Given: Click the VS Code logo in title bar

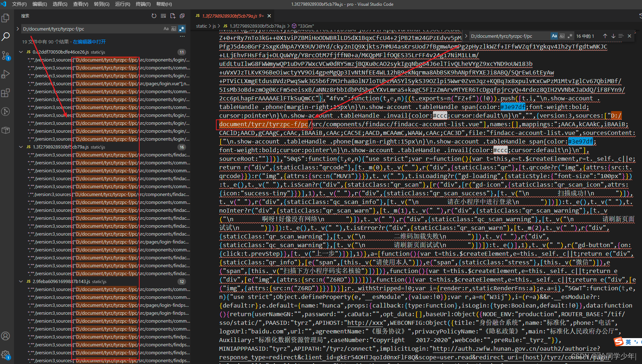Looking at the screenshot, I should click(x=4, y=4).
